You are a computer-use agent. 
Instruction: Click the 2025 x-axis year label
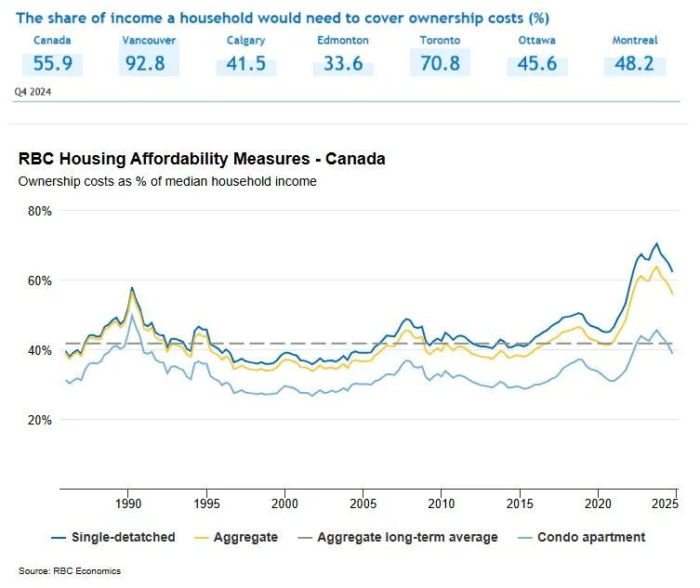click(x=666, y=503)
